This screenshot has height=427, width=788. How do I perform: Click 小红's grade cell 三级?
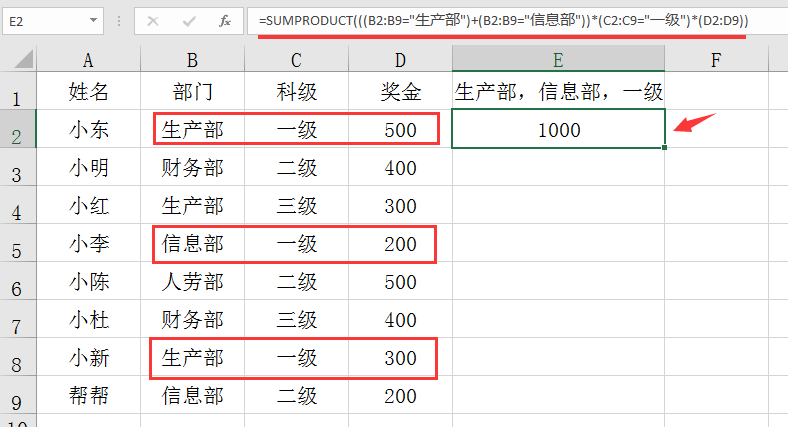point(297,205)
